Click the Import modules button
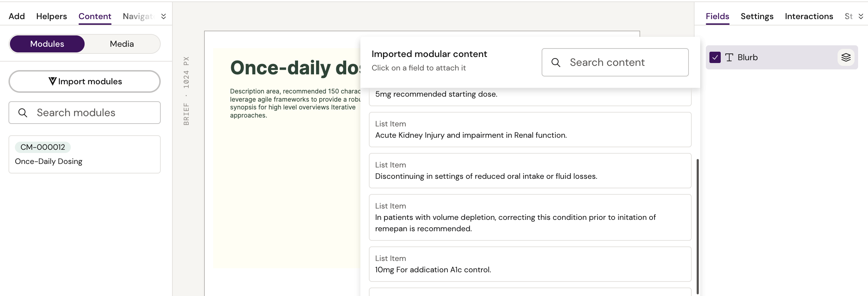This screenshot has width=868, height=296. pyautogui.click(x=85, y=81)
